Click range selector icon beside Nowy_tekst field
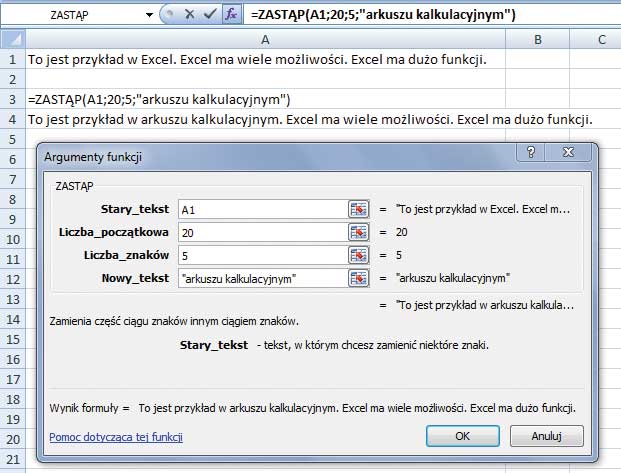Screen dimensions: 621x473 click(359, 278)
